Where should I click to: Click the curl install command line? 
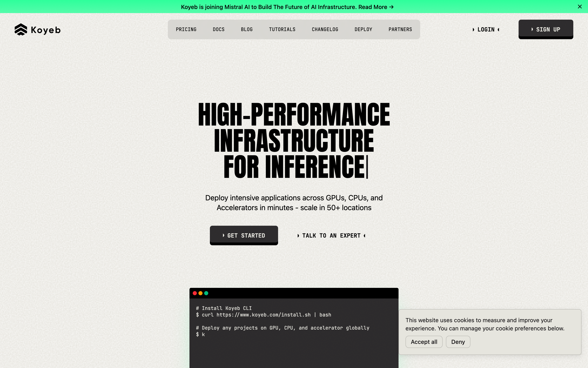tap(264, 315)
